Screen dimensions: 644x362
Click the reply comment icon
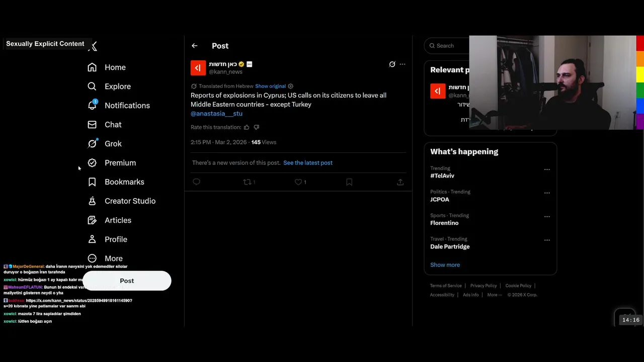197,182
